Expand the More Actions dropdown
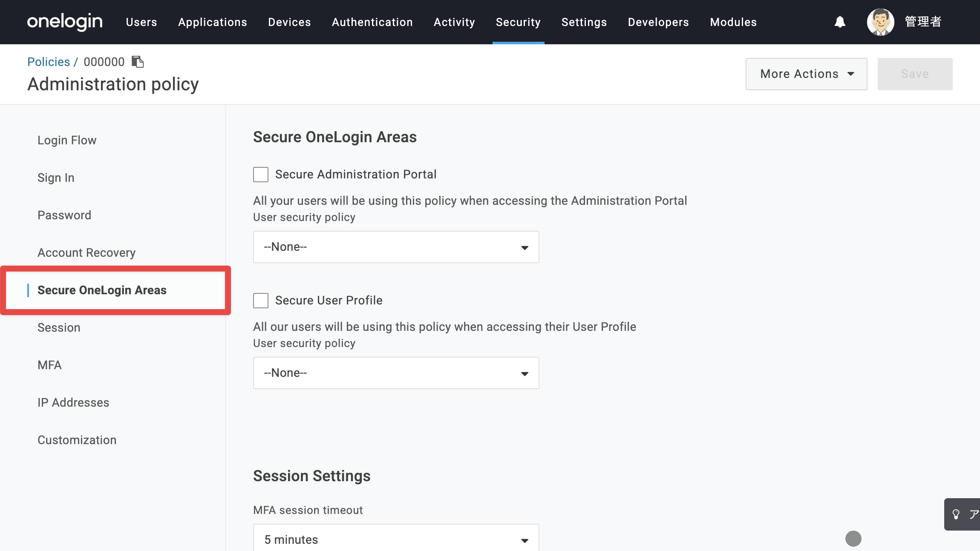The width and height of the screenshot is (980, 551). click(806, 74)
